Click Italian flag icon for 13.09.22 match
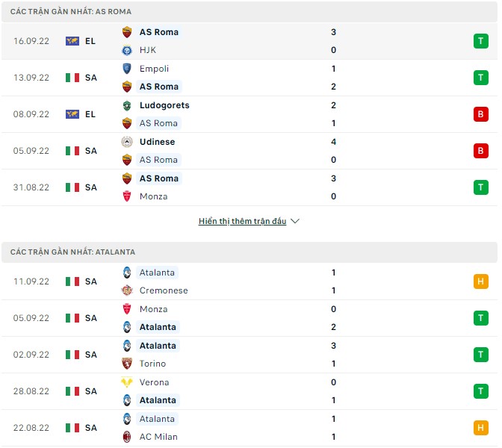Image resolution: width=502 pixels, height=448 pixels. pyautogui.click(x=72, y=78)
